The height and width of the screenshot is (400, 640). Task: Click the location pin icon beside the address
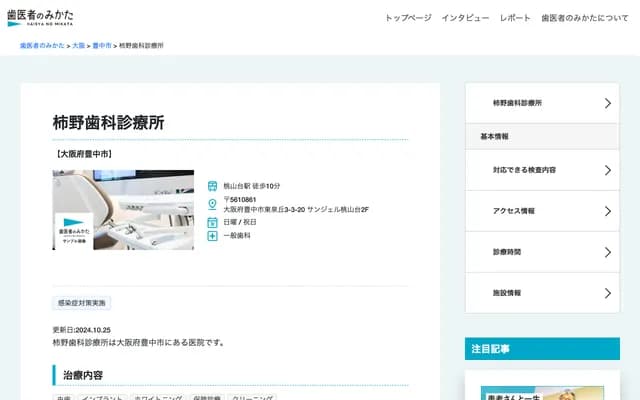[x=212, y=204]
